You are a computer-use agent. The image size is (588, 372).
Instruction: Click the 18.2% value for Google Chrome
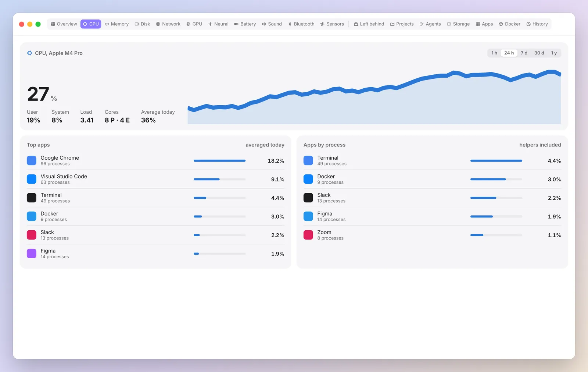[x=276, y=161]
